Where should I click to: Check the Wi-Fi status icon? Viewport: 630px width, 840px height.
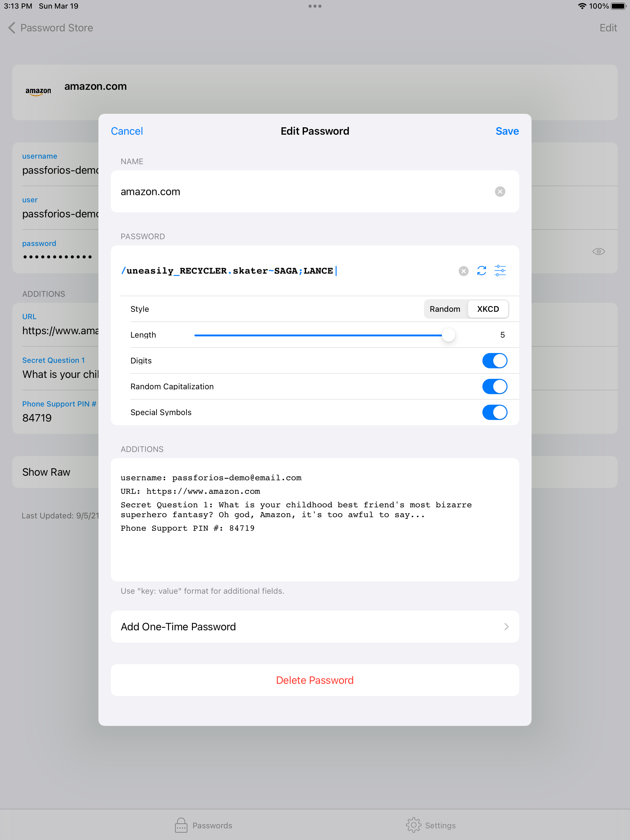(x=582, y=6)
